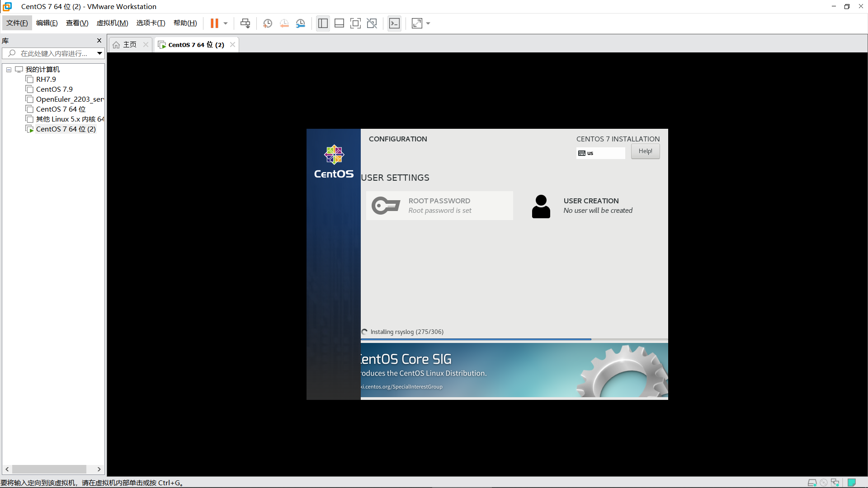Toggle the Unity mode button
The height and width of the screenshot is (488, 868).
tap(372, 23)
